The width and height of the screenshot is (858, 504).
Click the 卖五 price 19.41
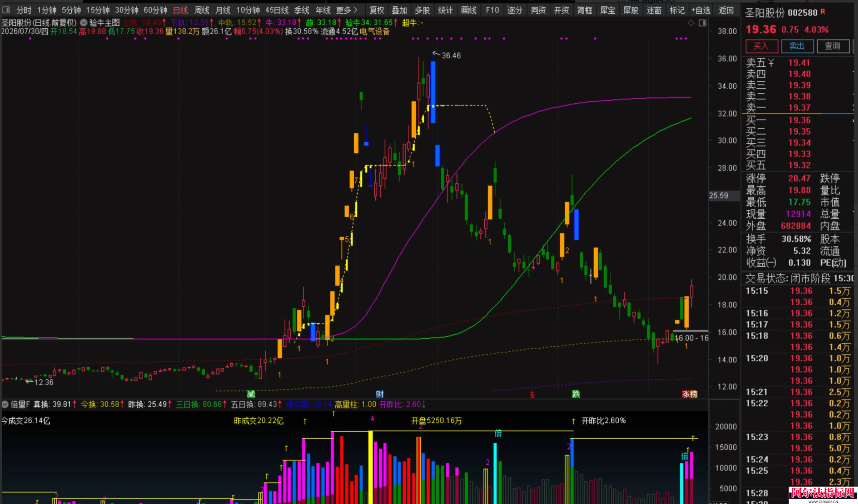click(799, 63)
